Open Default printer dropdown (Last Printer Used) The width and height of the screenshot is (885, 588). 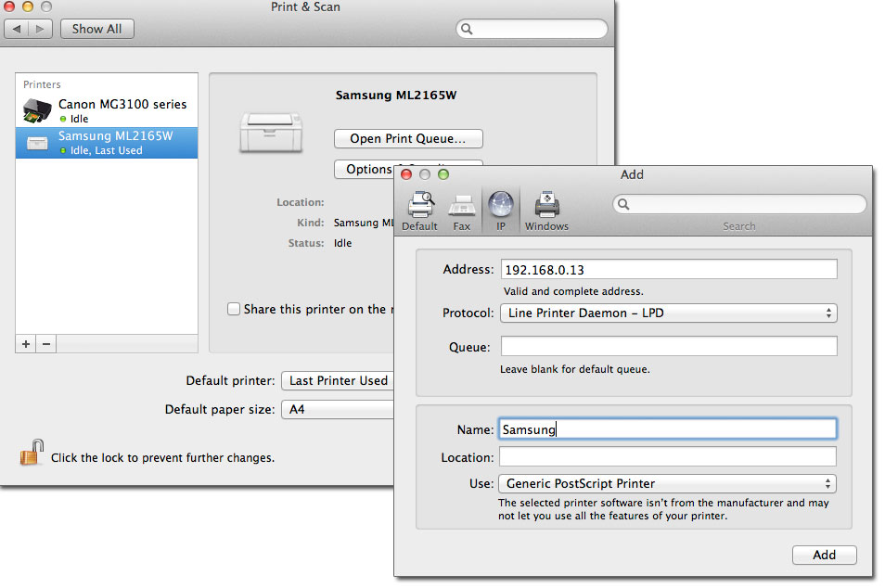[x=338, y=381]
